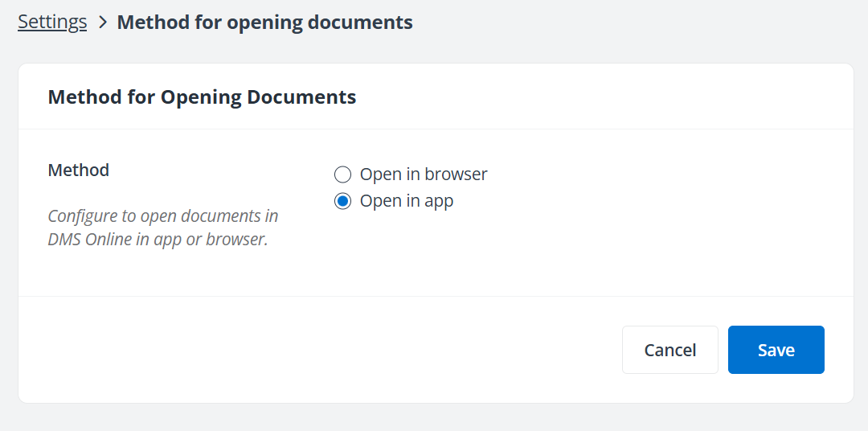
Task: Save the document opening method setting
Action: [x=776, y=350]
